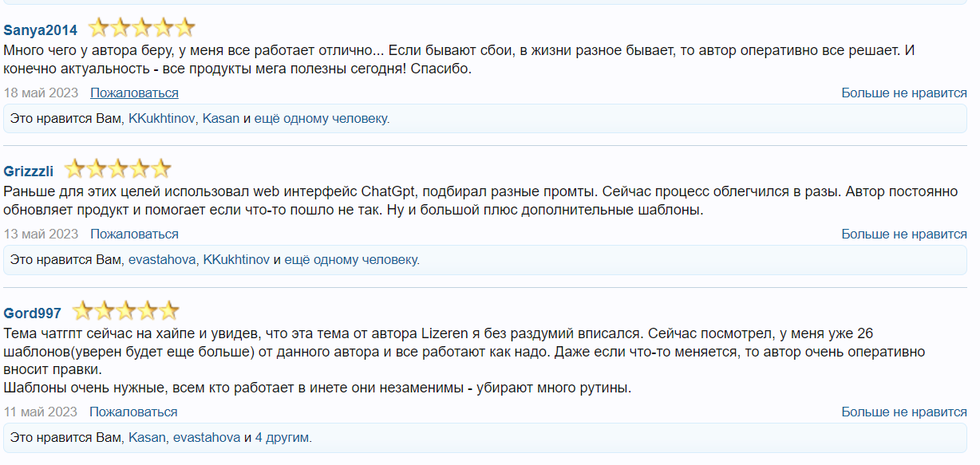Unlike Sanya2014's review
The height and width of the screenshot is (465, 980).
tap(903, 93)
